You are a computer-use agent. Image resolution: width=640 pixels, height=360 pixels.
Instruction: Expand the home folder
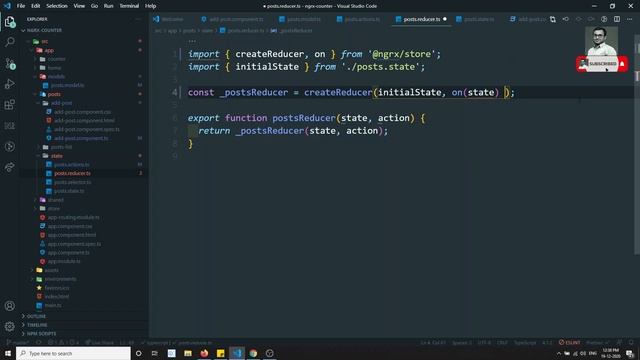(54, 68)
